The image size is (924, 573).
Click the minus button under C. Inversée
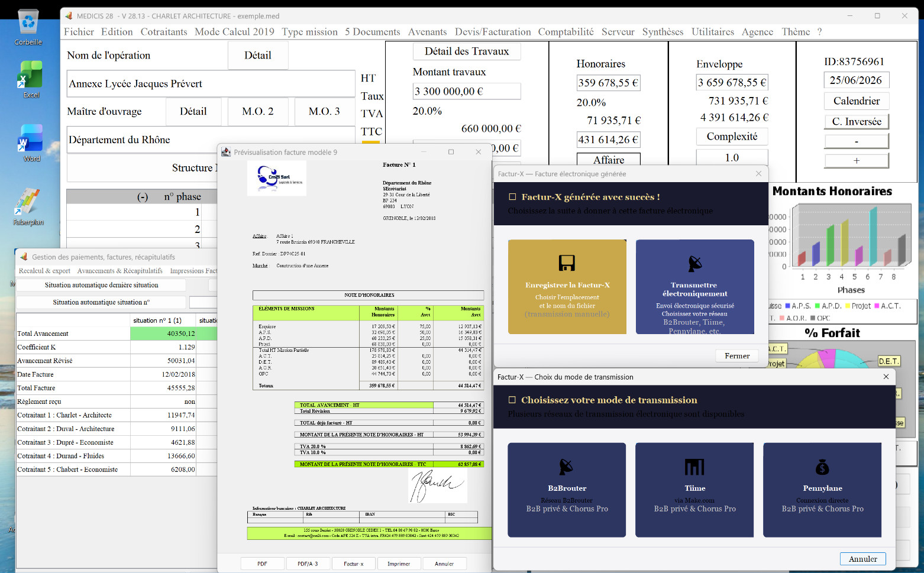click(x=856, y=141)
